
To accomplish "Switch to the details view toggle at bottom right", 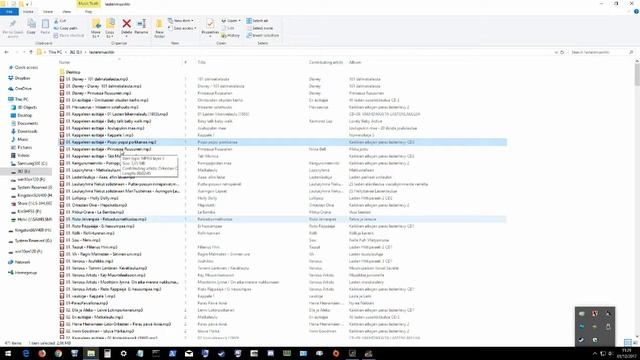I will point(628,342).
